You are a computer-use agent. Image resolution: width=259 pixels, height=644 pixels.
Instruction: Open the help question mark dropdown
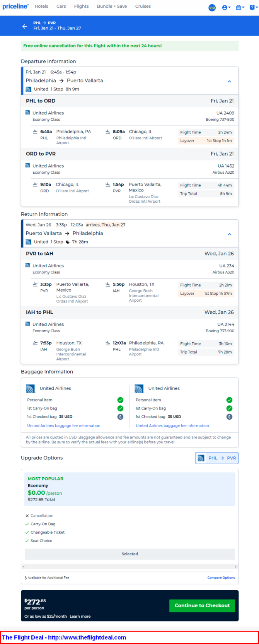[254, 7]
